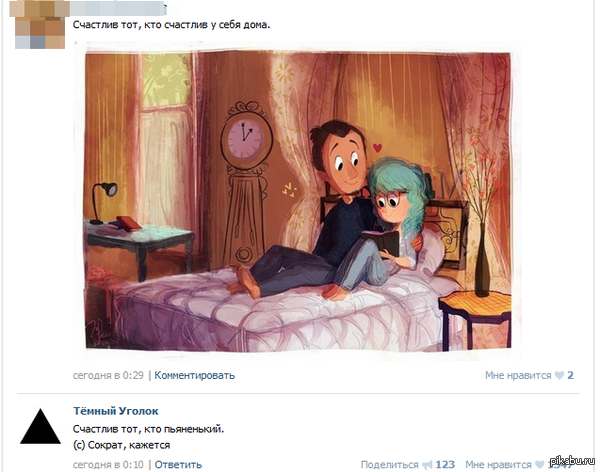
Task: Click the post text Счастлив тот, кто счастлив у себя дома
Action: (171, 25)
